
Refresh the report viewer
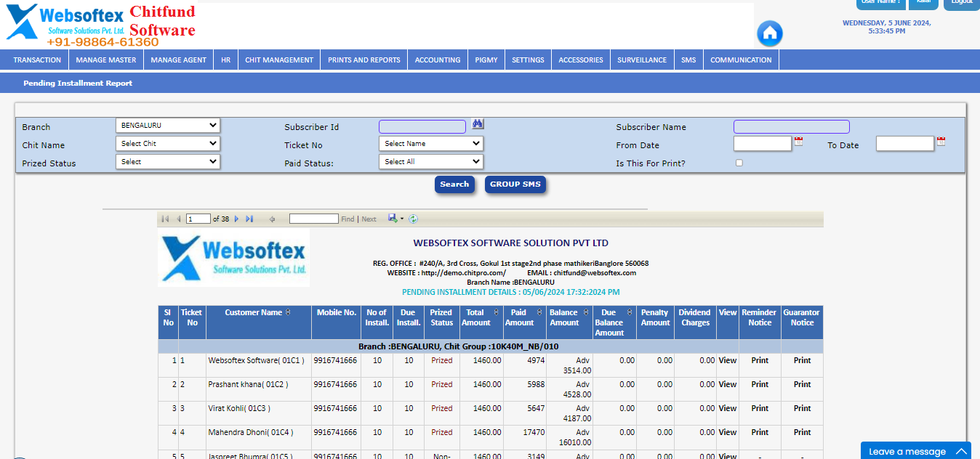[414, 219]
